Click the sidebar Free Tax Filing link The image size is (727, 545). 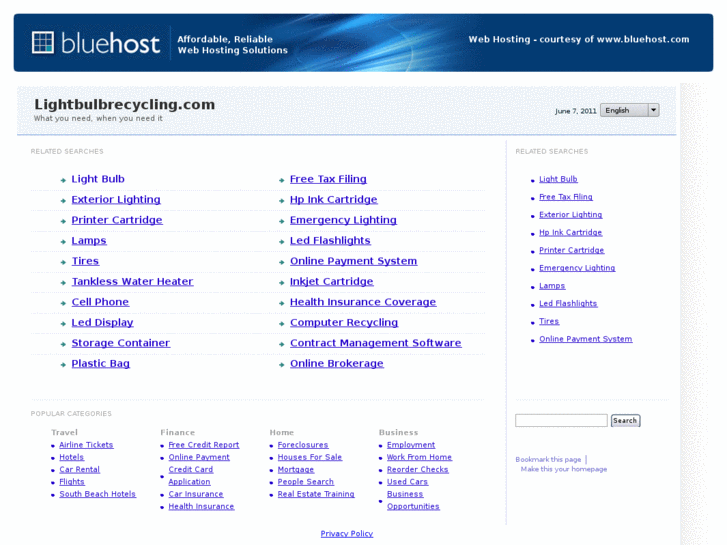566,197
